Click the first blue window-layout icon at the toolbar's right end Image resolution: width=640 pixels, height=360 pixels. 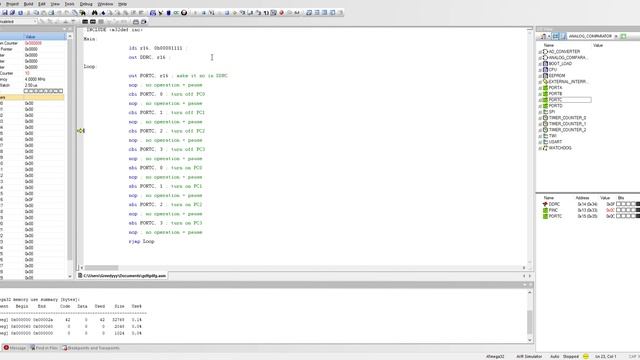tap(309, 13)
